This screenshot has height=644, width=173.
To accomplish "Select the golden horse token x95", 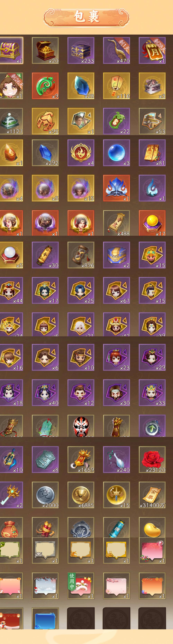I will [45, 121].
